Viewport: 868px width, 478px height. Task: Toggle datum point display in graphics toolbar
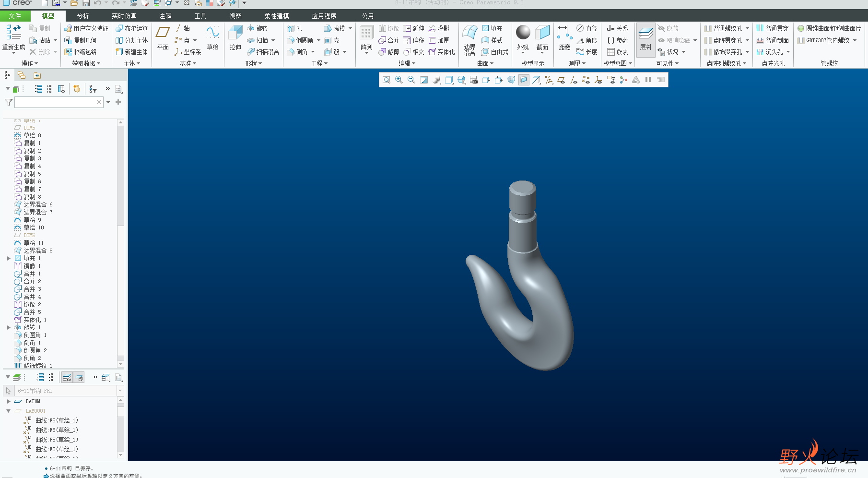(x=586, y=80)
